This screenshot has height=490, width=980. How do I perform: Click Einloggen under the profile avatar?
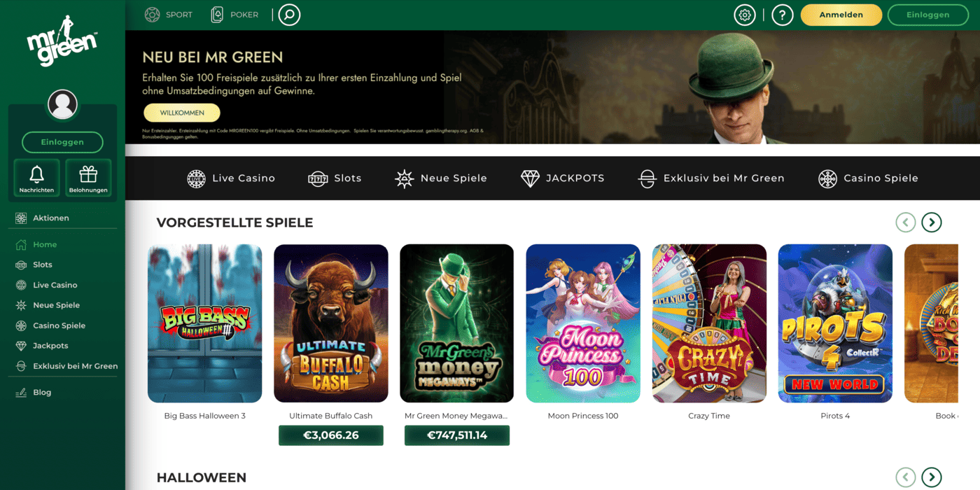coord(62,142)
